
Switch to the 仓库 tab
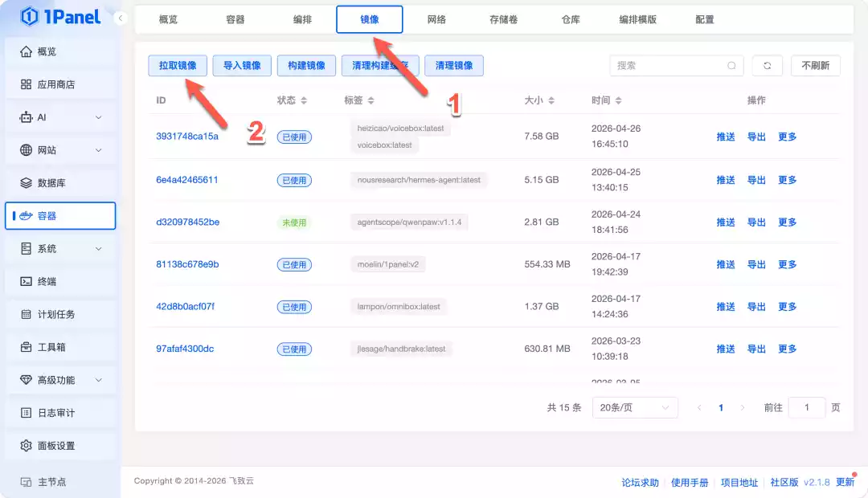[570, 19]
